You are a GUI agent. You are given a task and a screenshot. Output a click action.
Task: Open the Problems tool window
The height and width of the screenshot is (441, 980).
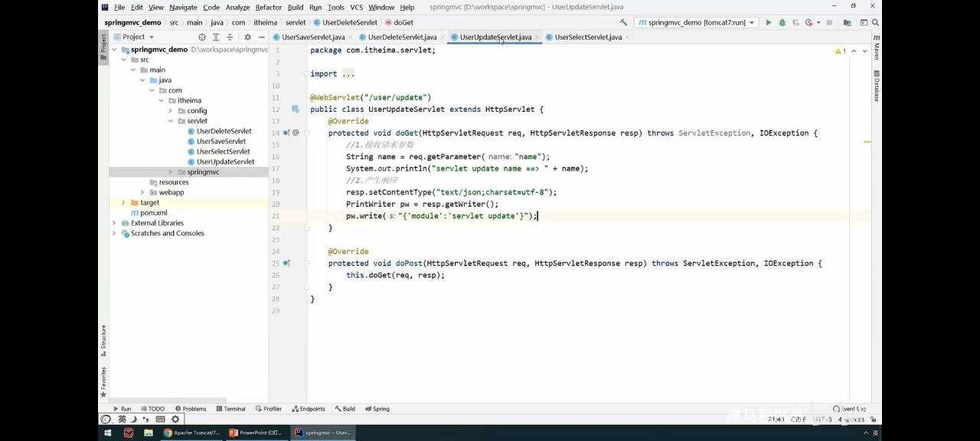pyautogui.click(x=191, y=409)
